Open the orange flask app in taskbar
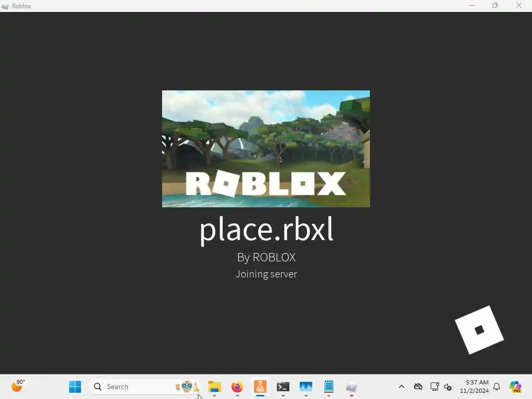The width and height of the screenshot is (532, 399). pyautogui.click(x=260, y=387)
